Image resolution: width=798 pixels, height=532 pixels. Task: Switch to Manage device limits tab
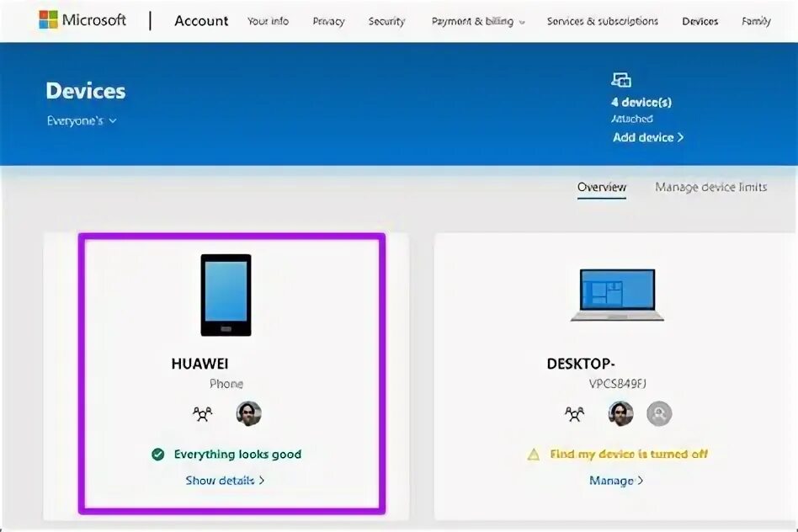[x=710, y=187]
